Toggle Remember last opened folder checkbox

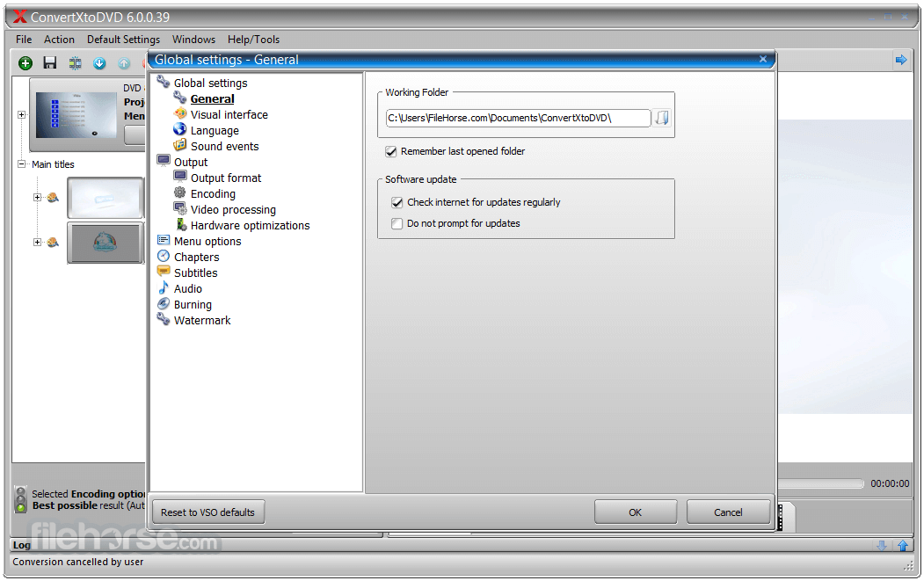click(x=390, y=151)
